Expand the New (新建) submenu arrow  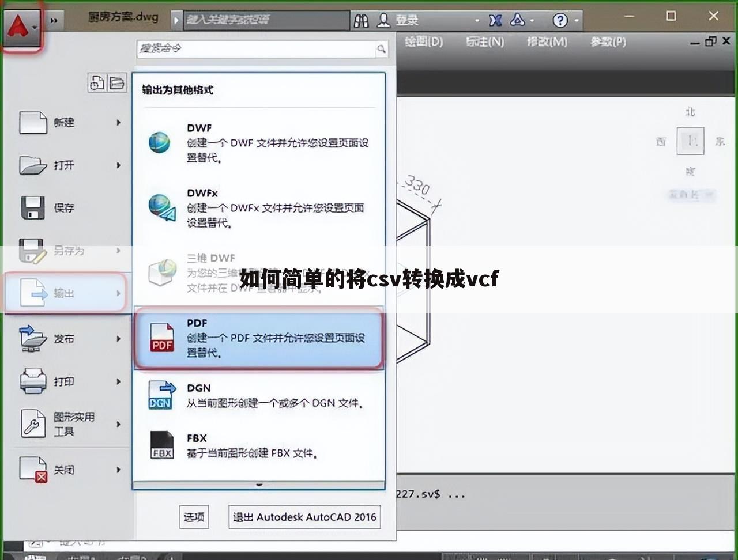(119, 123)
